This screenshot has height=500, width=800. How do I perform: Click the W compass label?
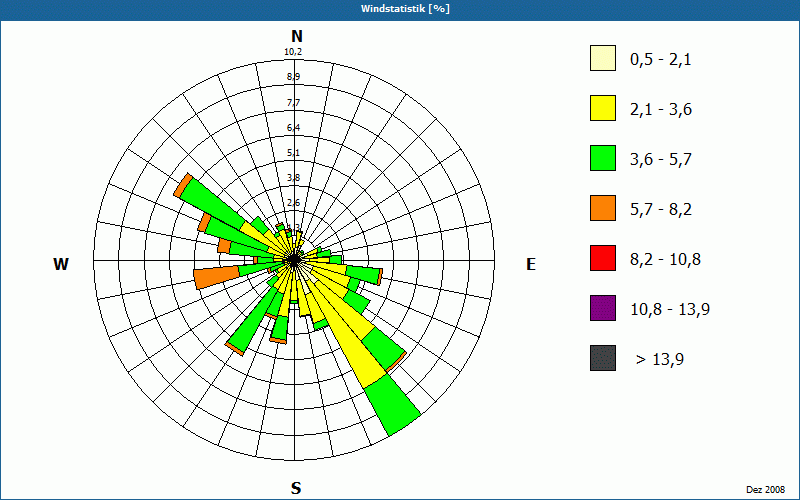pyautogui.click(x=61, y=264)
